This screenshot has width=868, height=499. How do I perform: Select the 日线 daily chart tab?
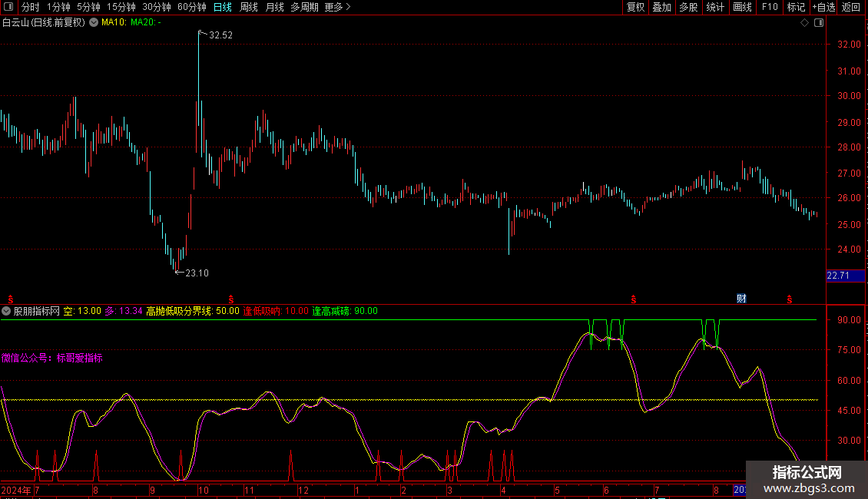pos(223,7)
